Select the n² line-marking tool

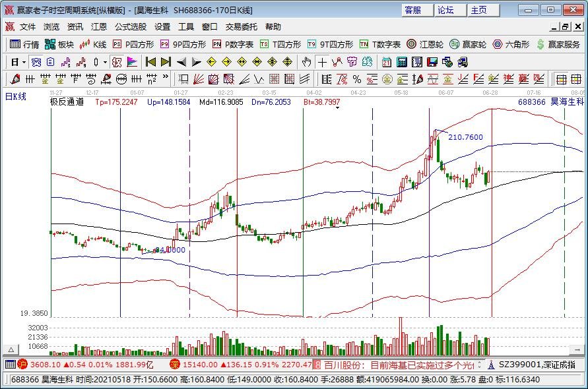[x=152, y=80]
